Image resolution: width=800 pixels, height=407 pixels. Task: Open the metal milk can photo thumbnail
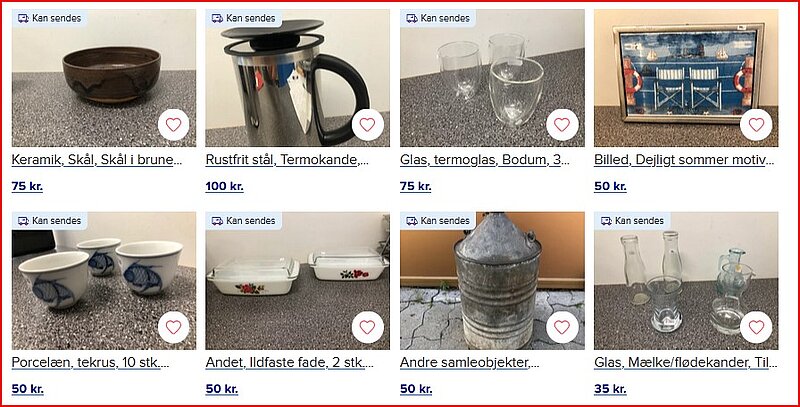(x=492, y=281)
